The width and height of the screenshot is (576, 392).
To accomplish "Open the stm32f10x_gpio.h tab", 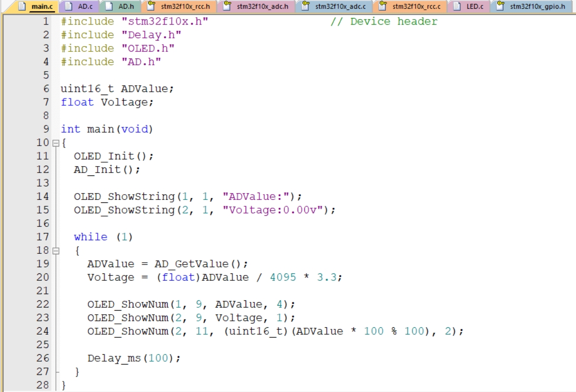I will 531,6.
